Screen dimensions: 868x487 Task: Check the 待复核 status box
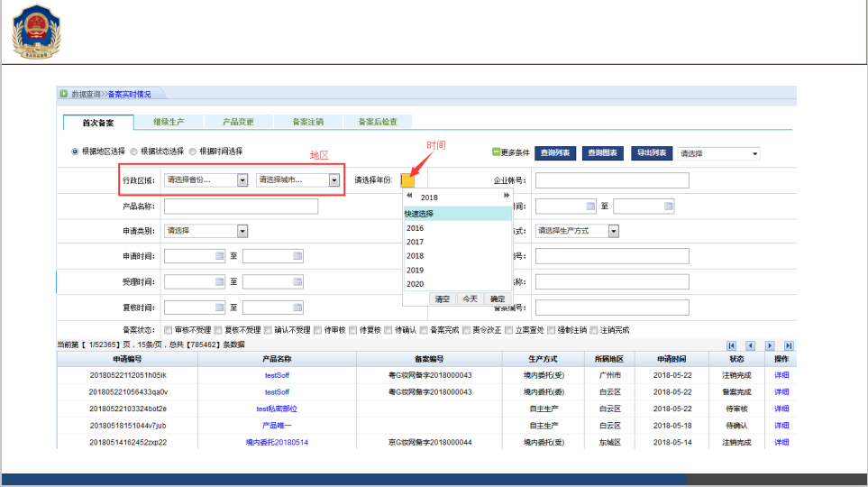(x=352, y=330)
